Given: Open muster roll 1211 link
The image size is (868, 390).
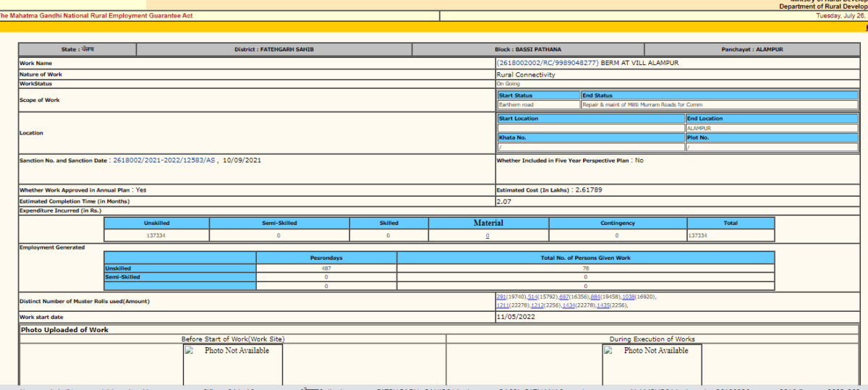Looking at the screenshot, I should 503,306.
